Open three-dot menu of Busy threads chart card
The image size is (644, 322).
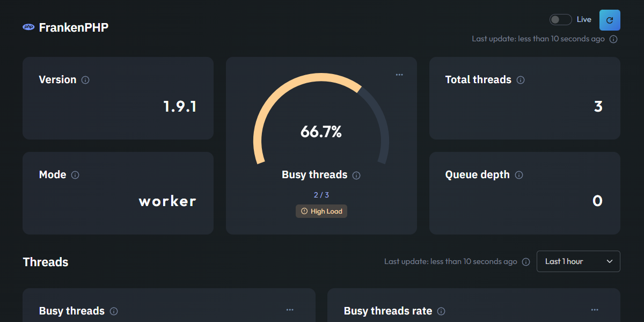pos(290,310)
